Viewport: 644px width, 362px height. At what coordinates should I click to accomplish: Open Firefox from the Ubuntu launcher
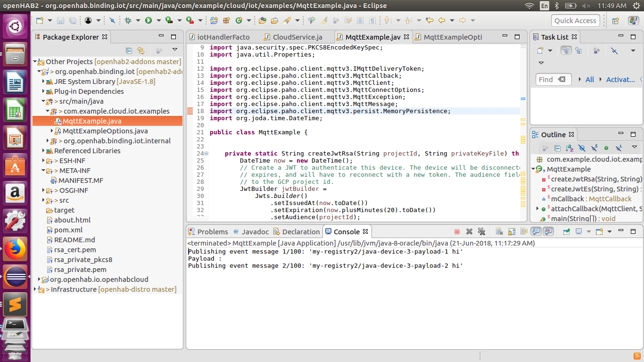15,249
